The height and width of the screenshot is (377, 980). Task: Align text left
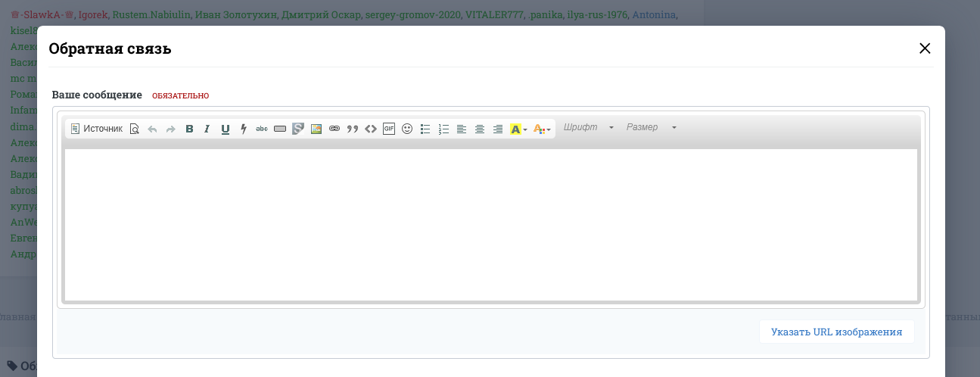coord(462,129)
